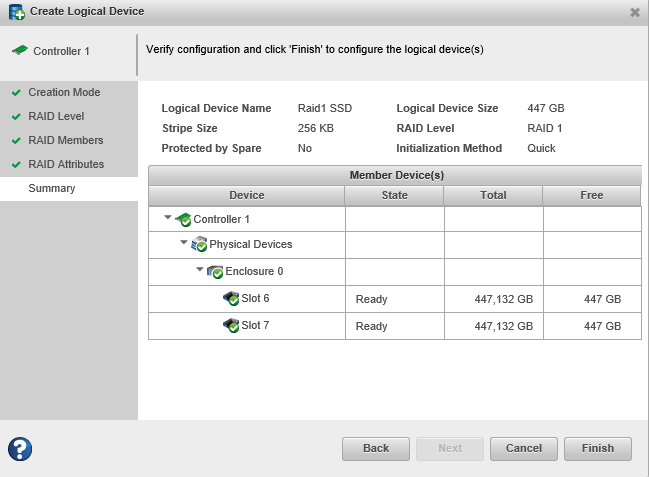The height and width of the screenshot is (477, 649).
Task: Switch to the RAID Members step
Action: [x=65, y=140]
